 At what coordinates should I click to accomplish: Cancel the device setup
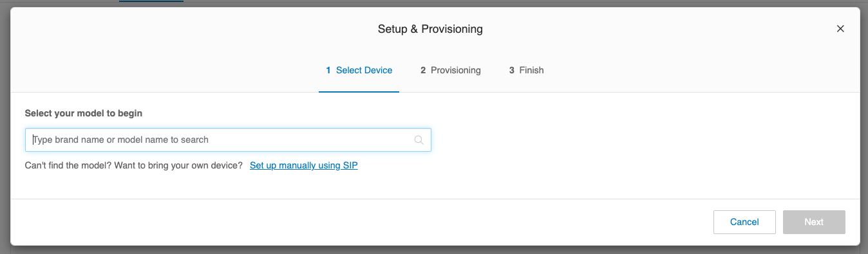(744, 222)
